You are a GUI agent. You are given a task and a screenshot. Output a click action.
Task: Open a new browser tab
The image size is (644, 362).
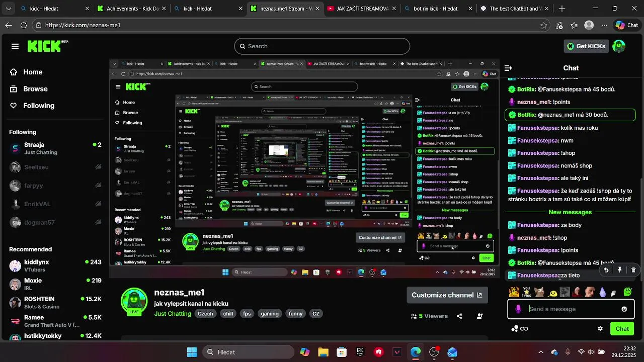[x=562, y=9]
